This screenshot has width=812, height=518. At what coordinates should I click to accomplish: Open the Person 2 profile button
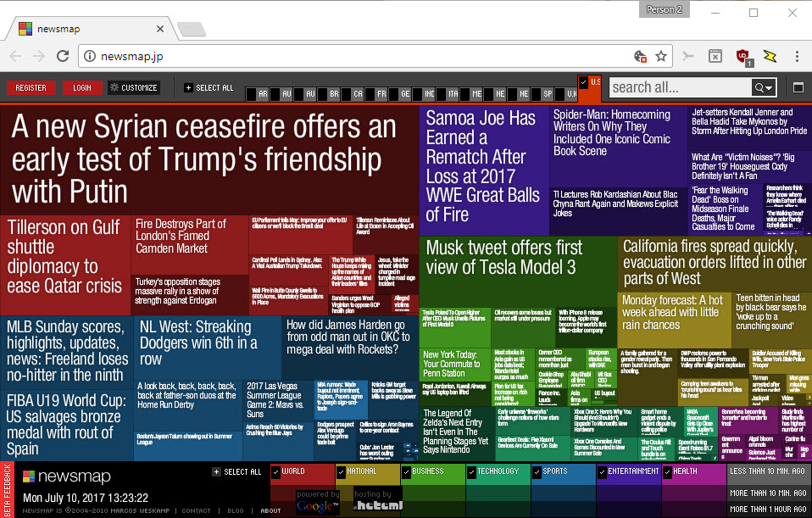pyautogui.click(x=664, y=9)
